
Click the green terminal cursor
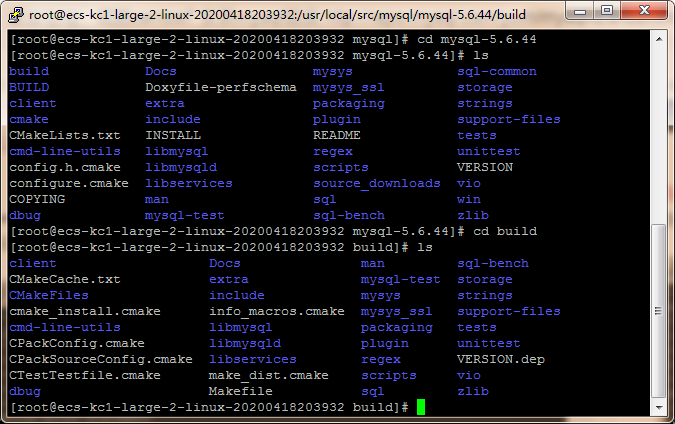click(421, 407)
